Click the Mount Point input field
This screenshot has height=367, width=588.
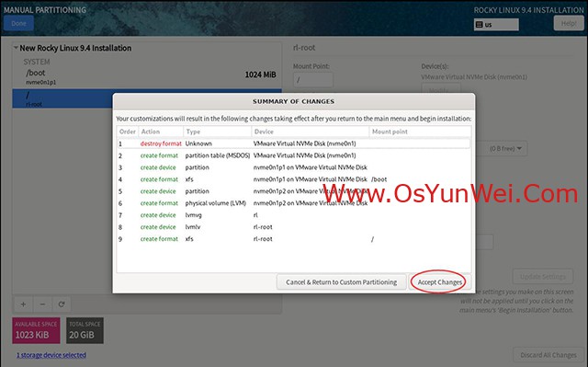[x=313, y=80]
